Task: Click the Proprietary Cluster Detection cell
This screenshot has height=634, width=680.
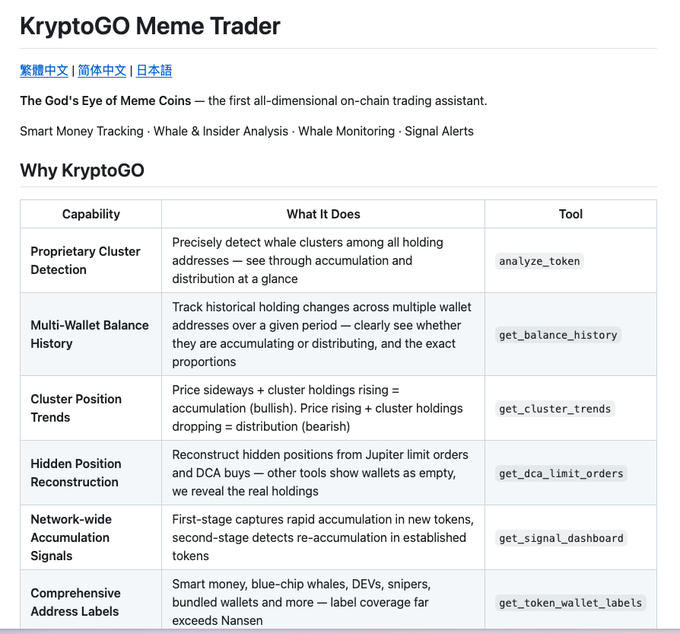Action: click(x=86, y=260)
